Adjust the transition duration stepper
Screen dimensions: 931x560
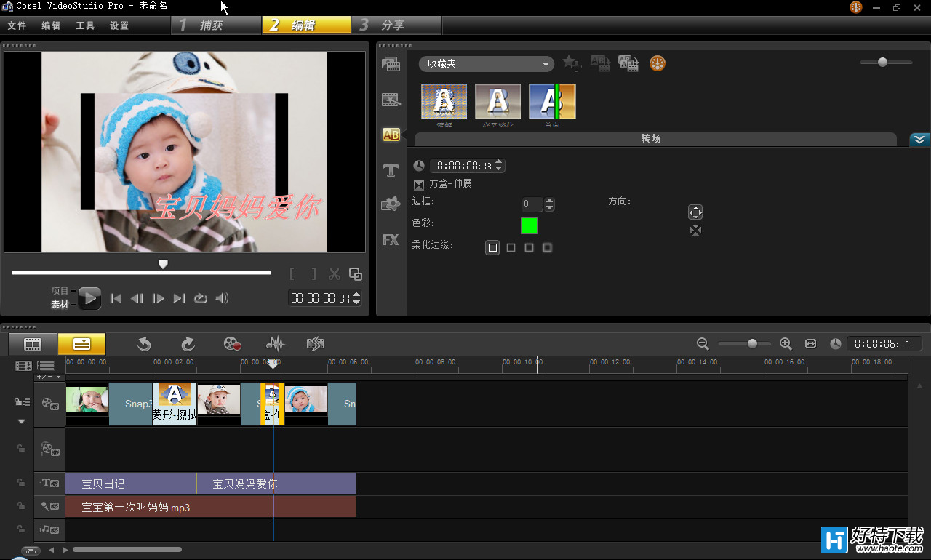point(499,166)
